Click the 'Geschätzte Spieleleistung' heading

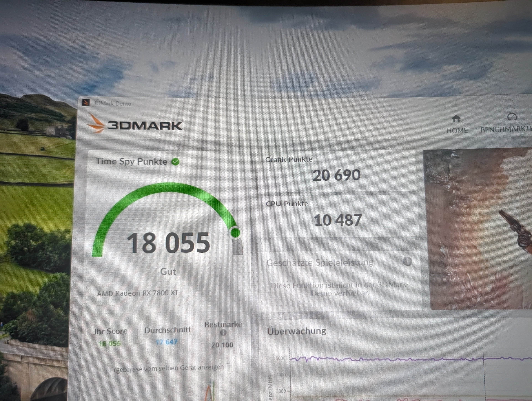click(x=320, y=262)
